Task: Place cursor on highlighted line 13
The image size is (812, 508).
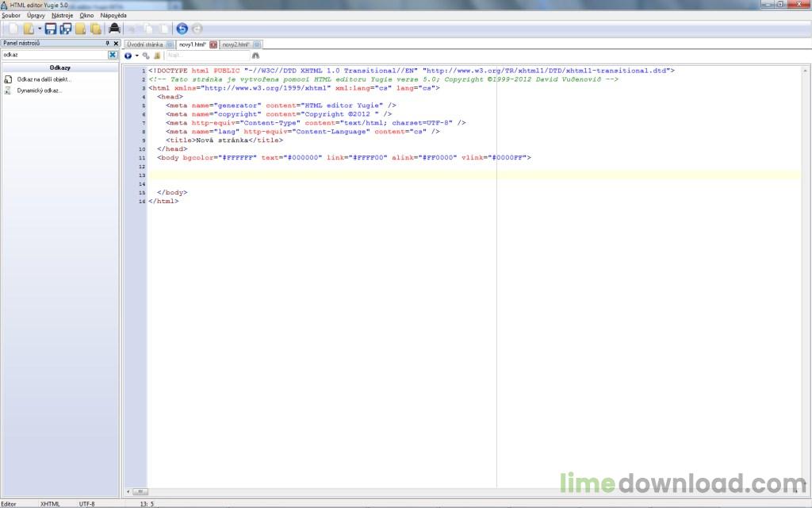Action: tap(474, 175)
